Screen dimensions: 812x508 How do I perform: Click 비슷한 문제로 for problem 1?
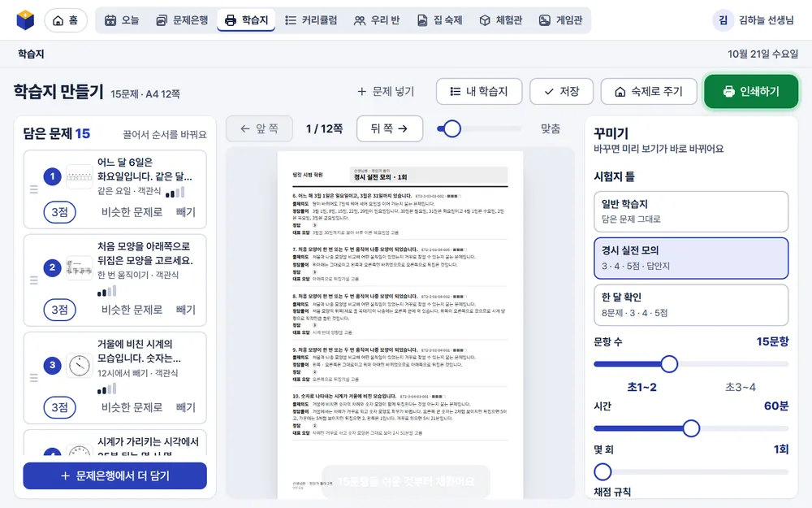click(x=132, y=212)
